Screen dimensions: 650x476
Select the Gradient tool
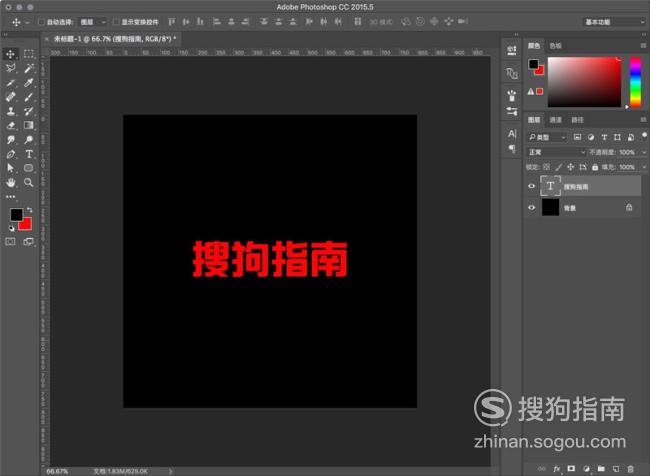tap(29, 125)
